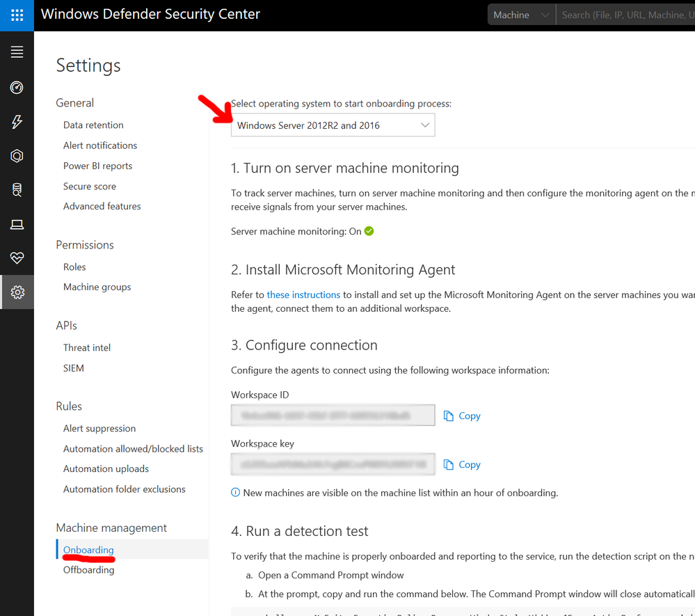The height and width of the screenshot is (616, 695).
Task: Follow the 'these instructions' link
Action: (x=303, y=295)
